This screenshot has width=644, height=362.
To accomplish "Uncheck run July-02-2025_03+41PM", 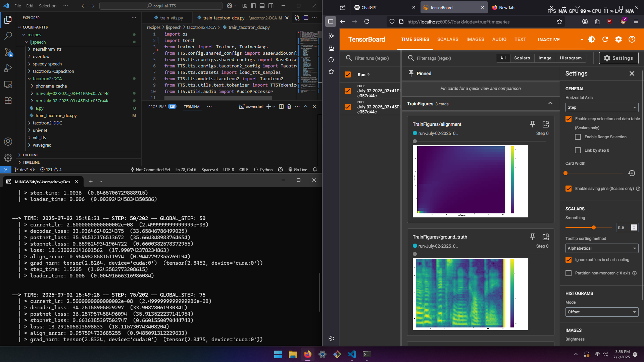I will pos(348,91).
